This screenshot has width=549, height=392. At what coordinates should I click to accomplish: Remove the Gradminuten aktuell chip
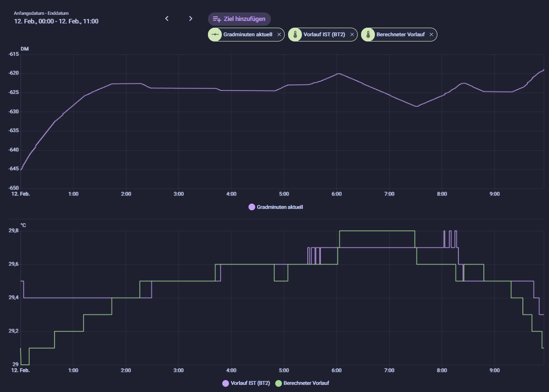[x=279, y=35]
